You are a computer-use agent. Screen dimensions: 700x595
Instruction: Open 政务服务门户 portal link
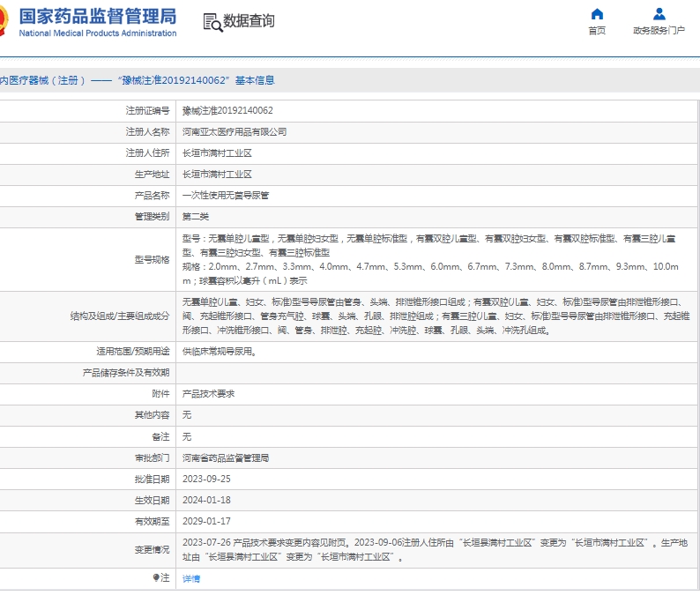[659, 30]
